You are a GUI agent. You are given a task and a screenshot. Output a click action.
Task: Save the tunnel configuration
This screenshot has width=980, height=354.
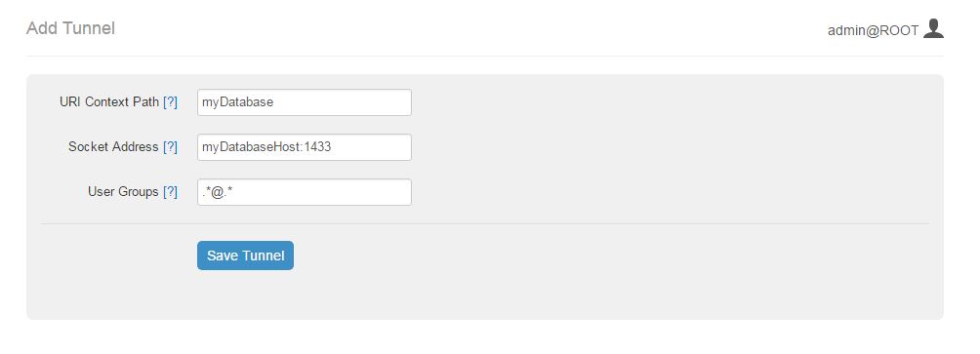[x=245, y=256]
